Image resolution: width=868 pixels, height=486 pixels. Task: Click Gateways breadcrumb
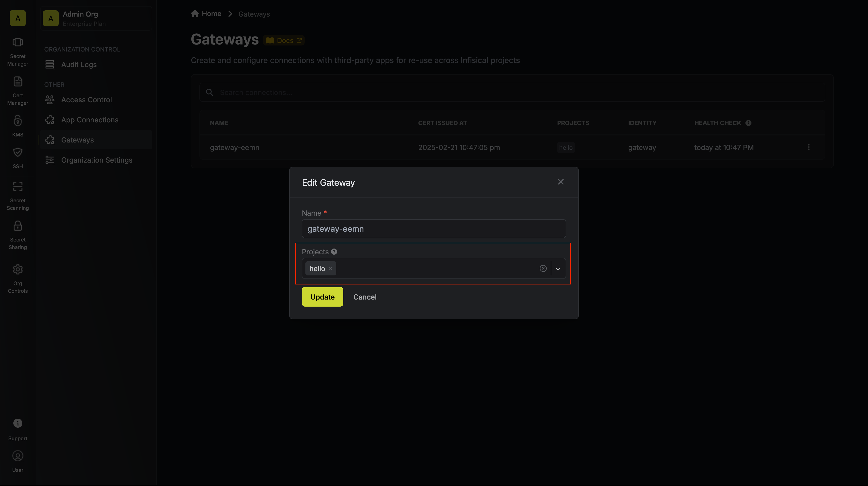[x=254, y=14]
